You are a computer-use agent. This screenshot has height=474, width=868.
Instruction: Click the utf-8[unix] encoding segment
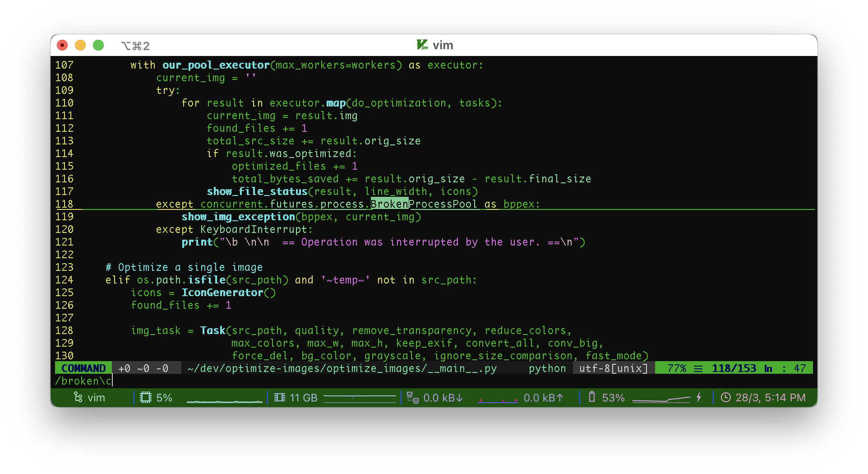[x=614, y=368]
